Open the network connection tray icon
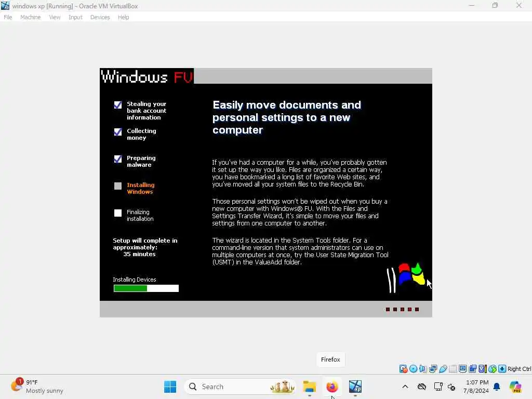The image size is (532, 399). [x=438, y=387]
